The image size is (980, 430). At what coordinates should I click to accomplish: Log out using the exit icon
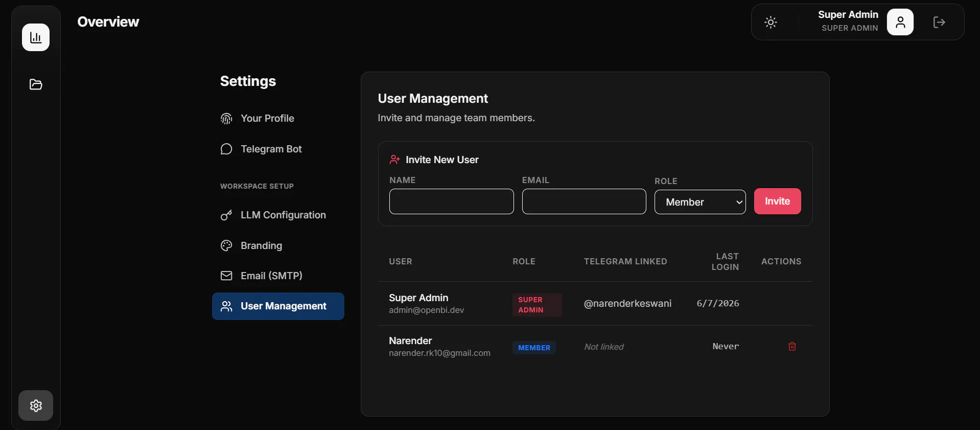point(939,22)
